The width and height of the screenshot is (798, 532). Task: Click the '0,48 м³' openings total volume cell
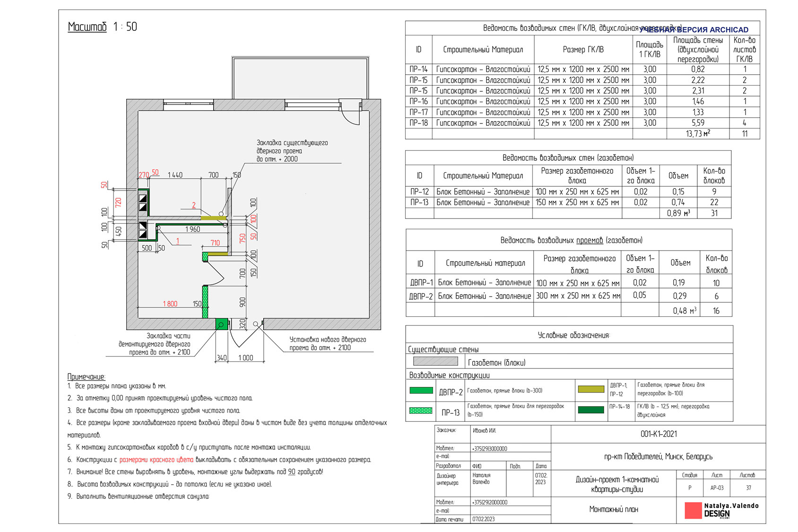685,311
